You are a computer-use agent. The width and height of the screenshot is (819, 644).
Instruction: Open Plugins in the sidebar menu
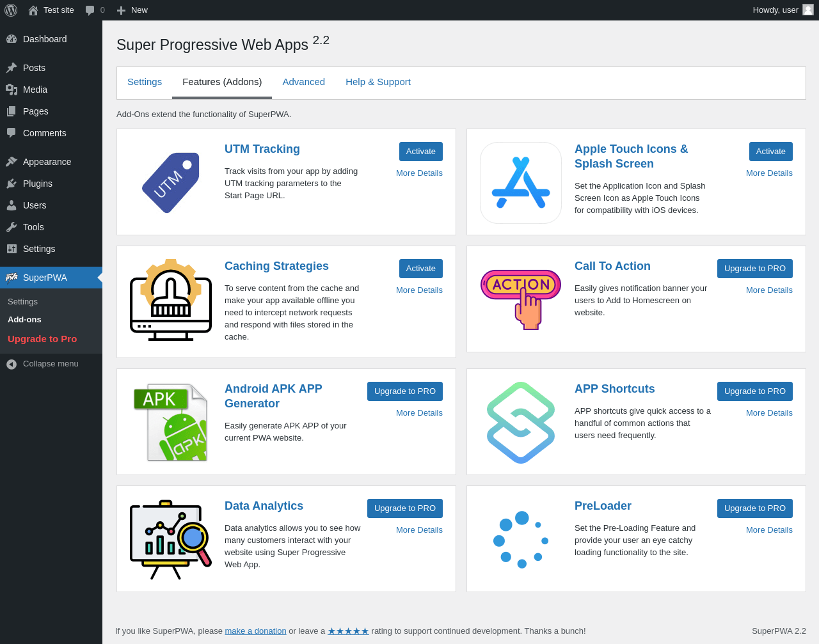[x=38, y=184]
